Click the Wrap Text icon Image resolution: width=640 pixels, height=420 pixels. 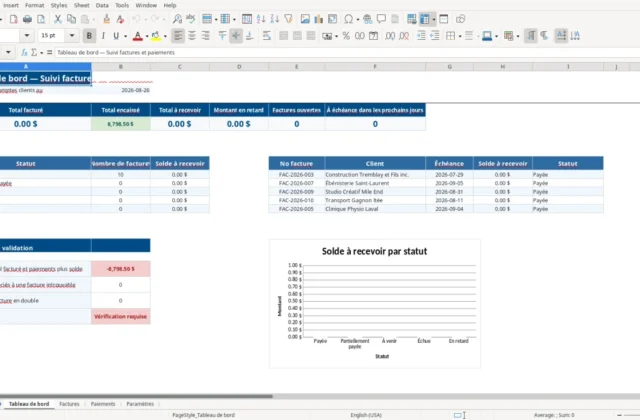267,36
